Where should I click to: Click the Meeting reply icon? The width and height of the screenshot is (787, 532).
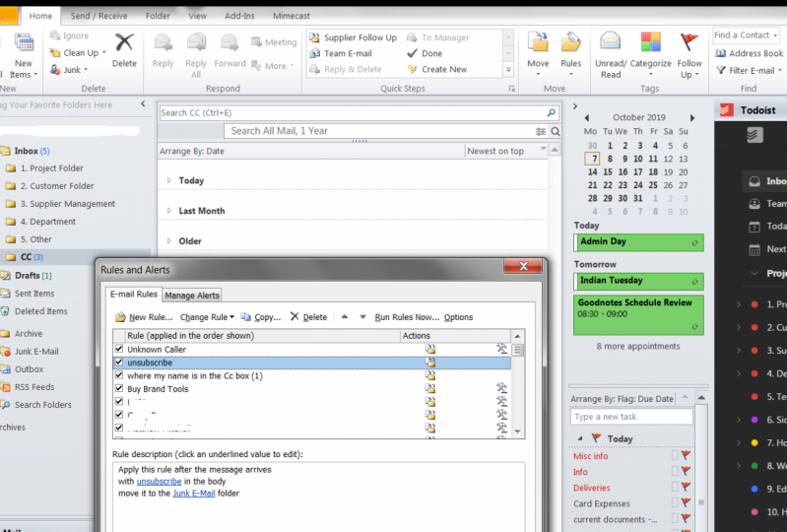coord(256,42)
